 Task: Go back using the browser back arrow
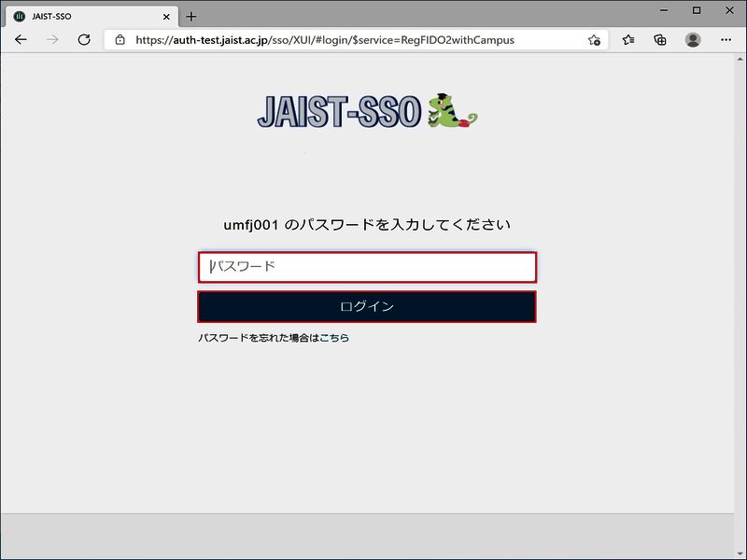[x=21, y=40]
